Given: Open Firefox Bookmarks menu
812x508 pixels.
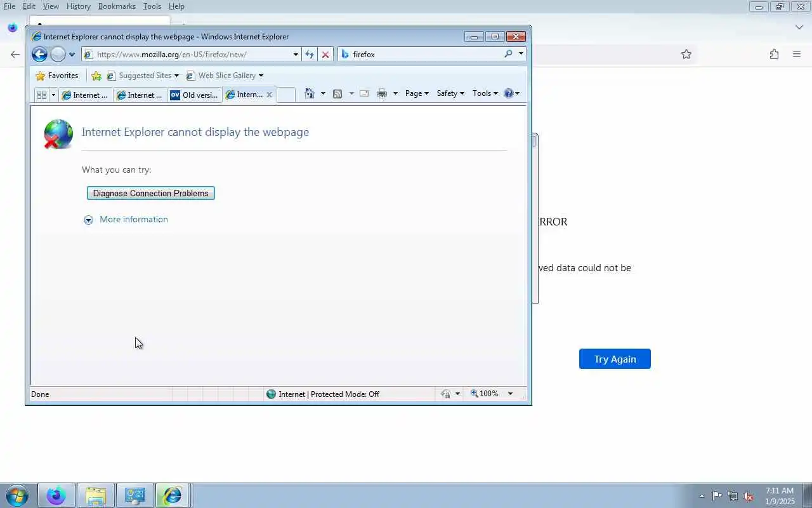Looking at the screenshot, I should coord(117,6).
